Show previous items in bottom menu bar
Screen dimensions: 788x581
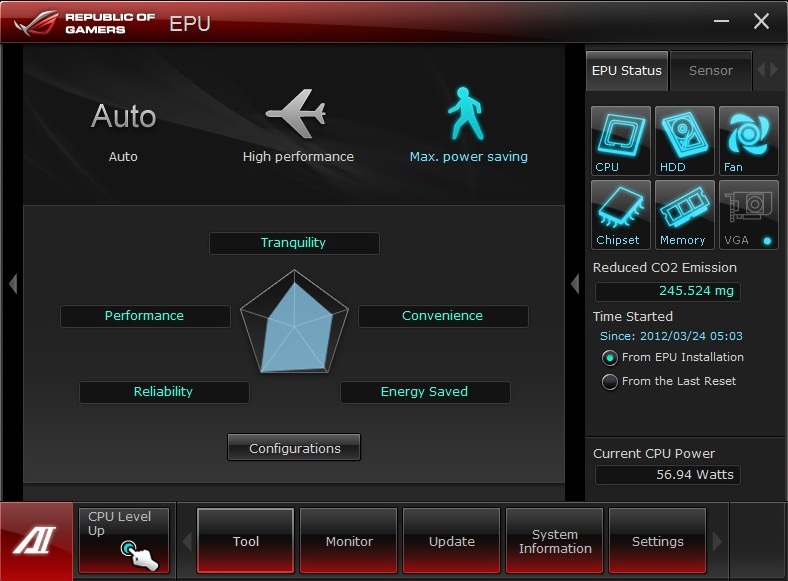click(187, 542)
